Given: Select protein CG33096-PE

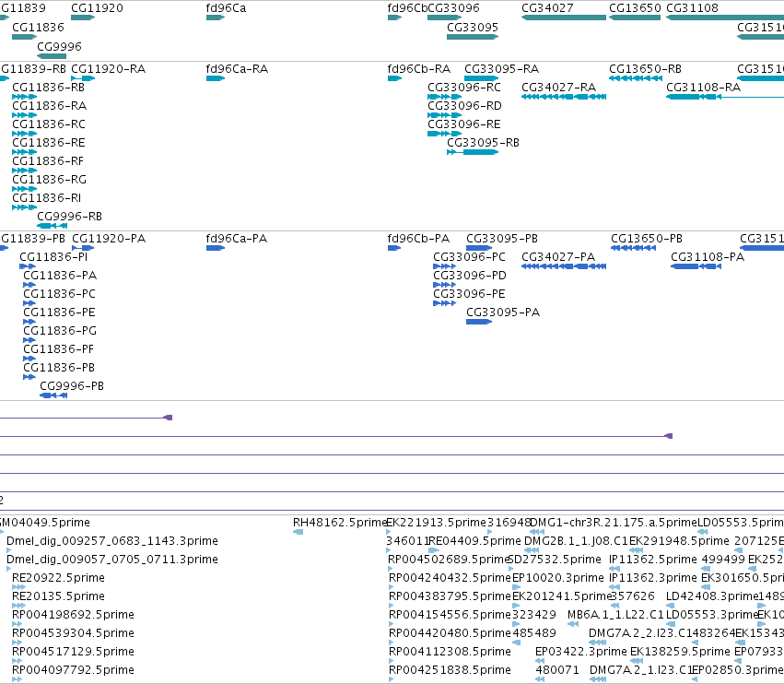Looking at the screenshot, I should (444, 303).
